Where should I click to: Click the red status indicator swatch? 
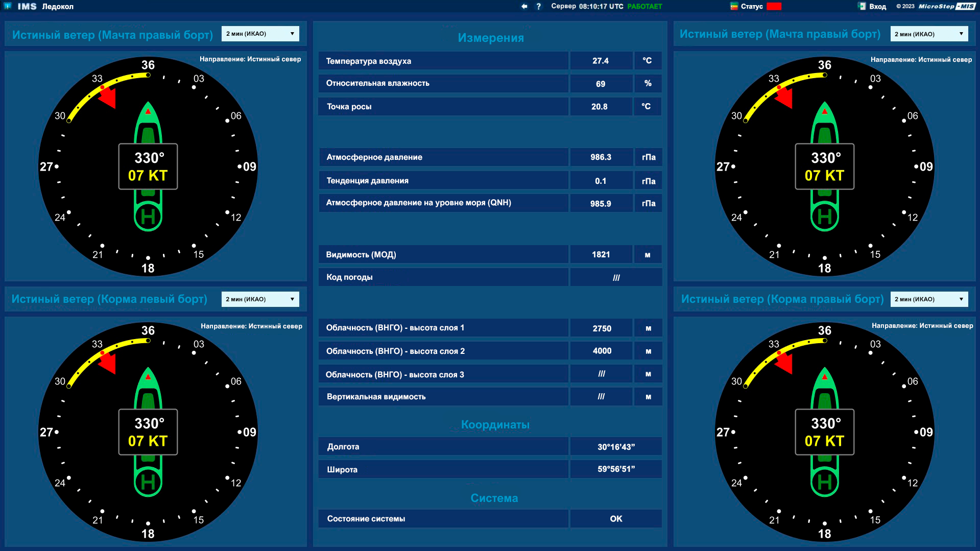774,7
